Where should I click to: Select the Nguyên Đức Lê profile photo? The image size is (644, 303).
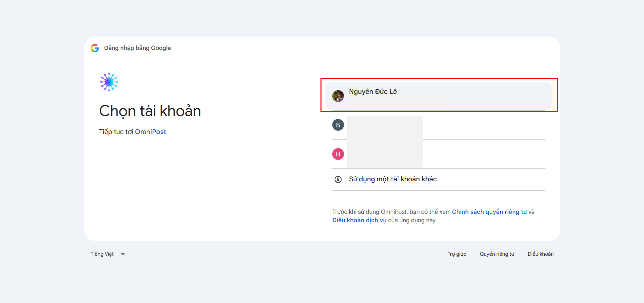(338, 96)
